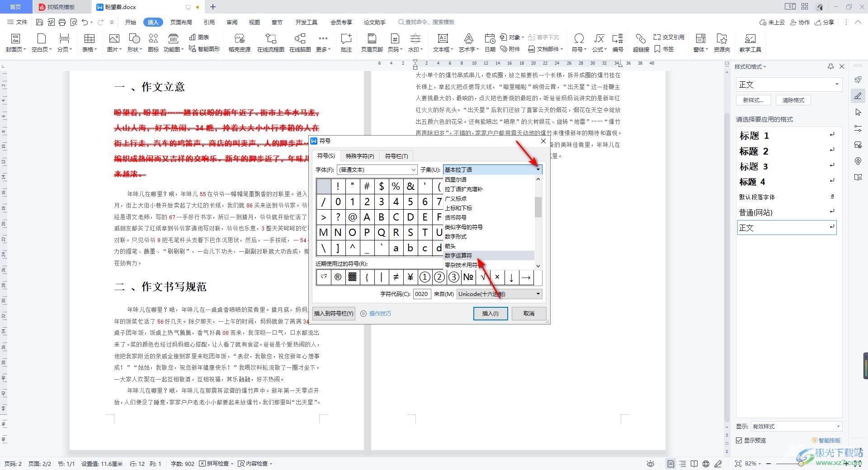This screenshot has height=470, width=868.
Task: Expand the 更多 more dropdown in ribbon
Action: click(323, 43)
